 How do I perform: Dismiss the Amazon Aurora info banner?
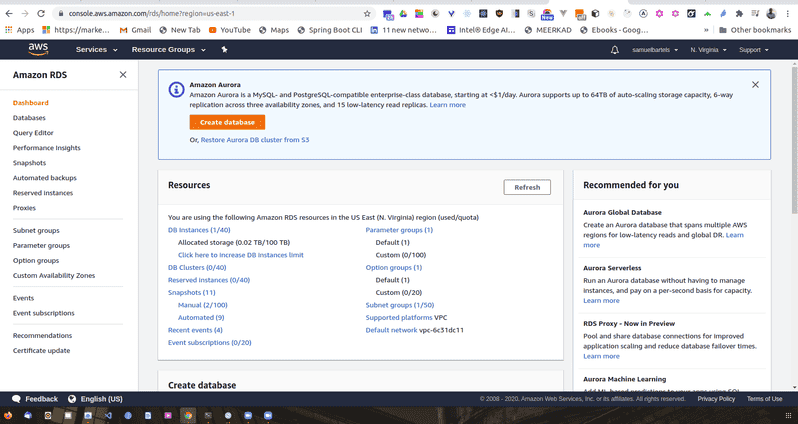[755, 84]
